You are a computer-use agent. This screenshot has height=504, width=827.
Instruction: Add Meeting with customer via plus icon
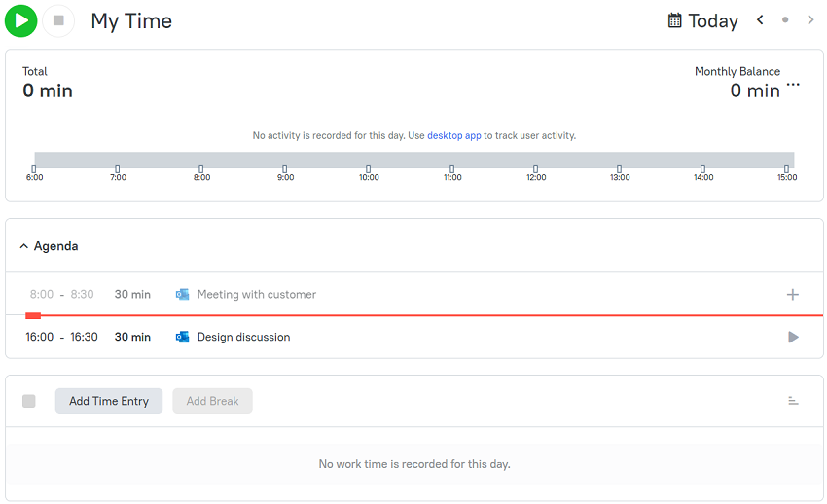click(793, 295)
